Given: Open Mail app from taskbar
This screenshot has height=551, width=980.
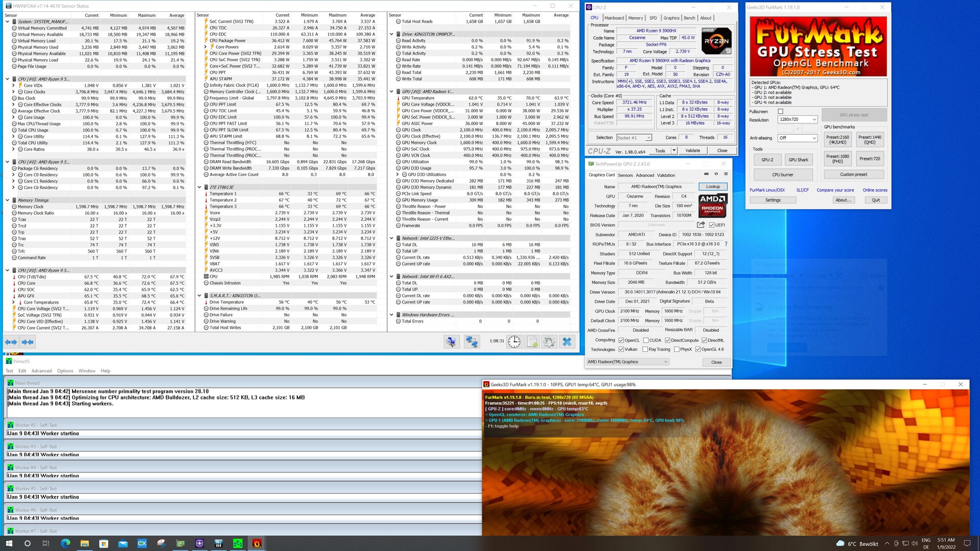Looking at the screenshot, I should tap(123, 543).
